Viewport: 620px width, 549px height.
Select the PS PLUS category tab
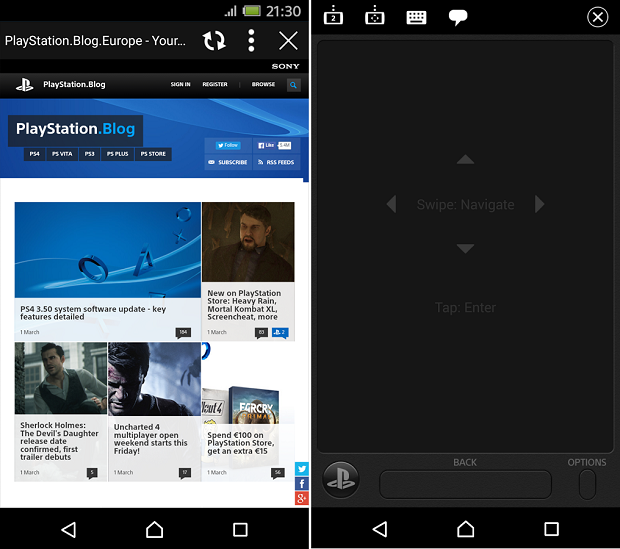coord(117,154)
